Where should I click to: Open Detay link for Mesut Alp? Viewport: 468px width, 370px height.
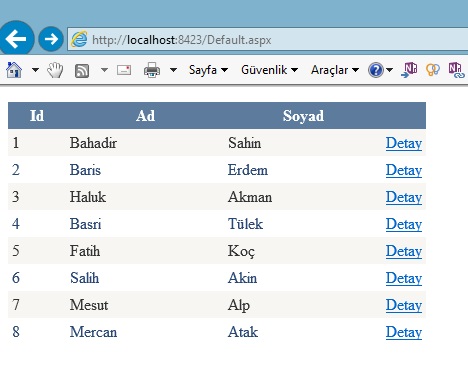(404, 305)
